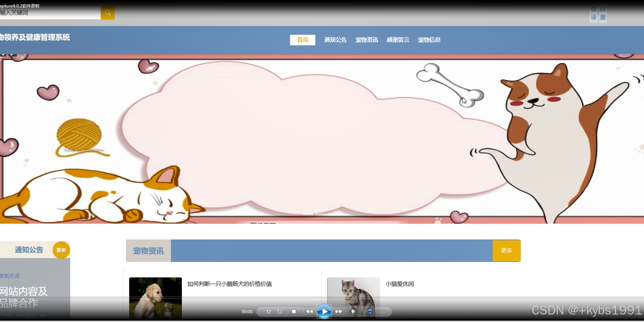
Task: Select the 首页 navigation tab
Action: click(303, 40)
